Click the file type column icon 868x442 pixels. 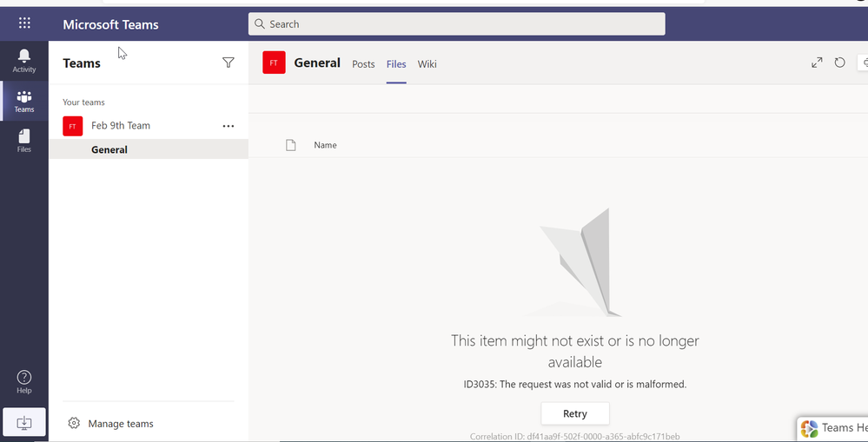pyautogui.click(x=290, y=145)
